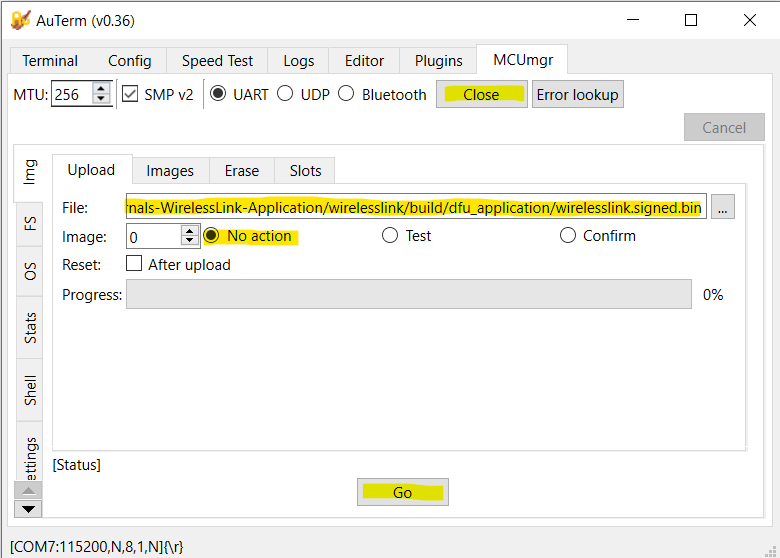Image resolution: width=780 pixels, height=558 pixels.
Task: Click the greyed Cancel button
Action: 724,127
